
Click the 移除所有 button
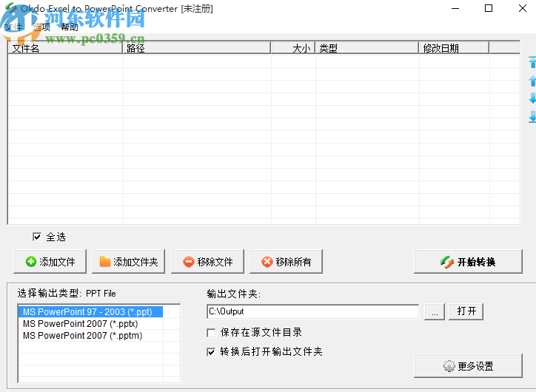286,262
